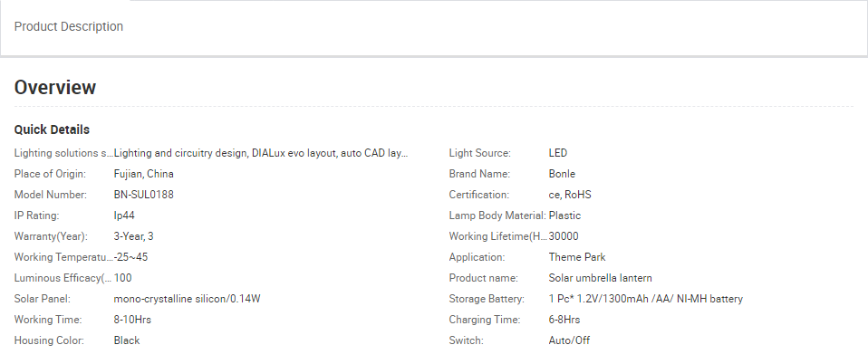This screenshot has height=364, width=868.
Task: Select the Ip44 rating value
Action: [x=124, y=216]
